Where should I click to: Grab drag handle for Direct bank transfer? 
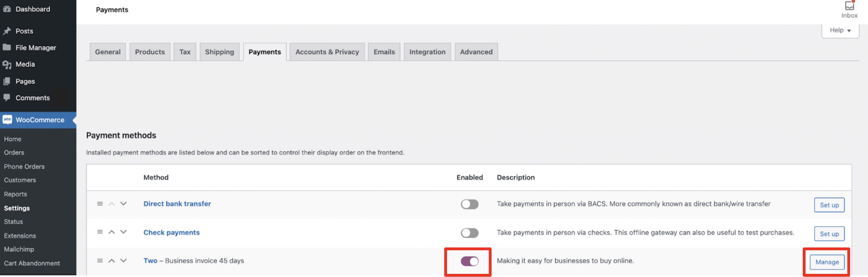tap(100, 204)
